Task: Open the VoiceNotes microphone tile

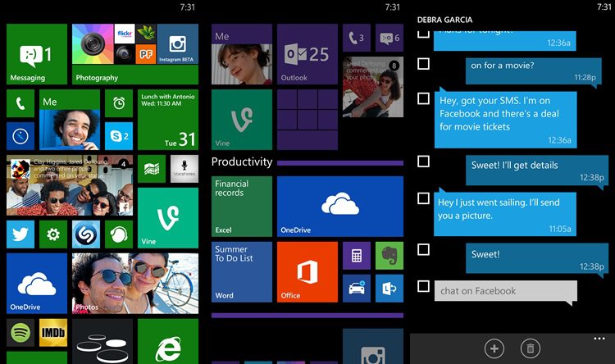Action: (x=184, y=169)
